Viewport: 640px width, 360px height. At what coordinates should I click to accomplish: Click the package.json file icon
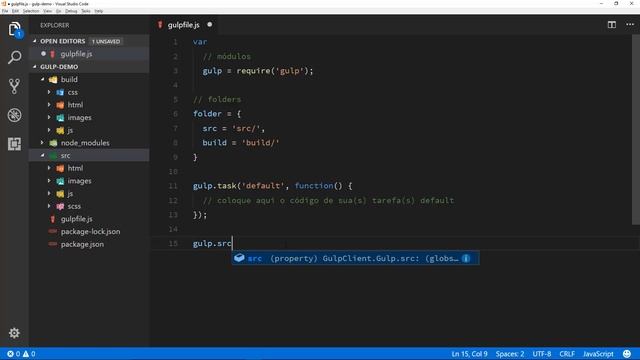(x=53, y=244)
